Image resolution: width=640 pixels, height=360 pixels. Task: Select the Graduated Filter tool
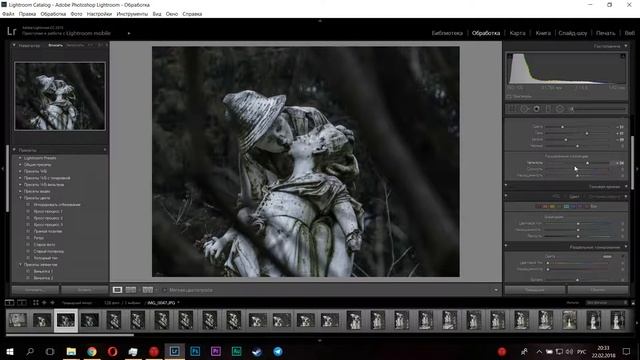coord(548,109)
